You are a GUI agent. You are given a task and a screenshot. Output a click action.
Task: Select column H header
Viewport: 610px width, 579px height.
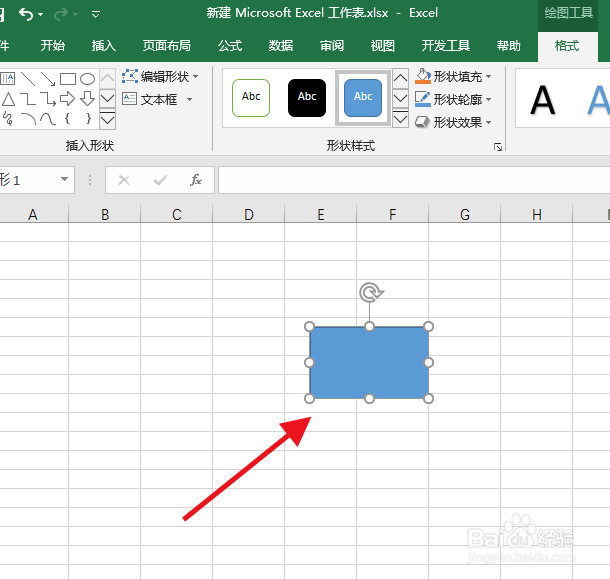pyautogui.click(x=537, y=214)
